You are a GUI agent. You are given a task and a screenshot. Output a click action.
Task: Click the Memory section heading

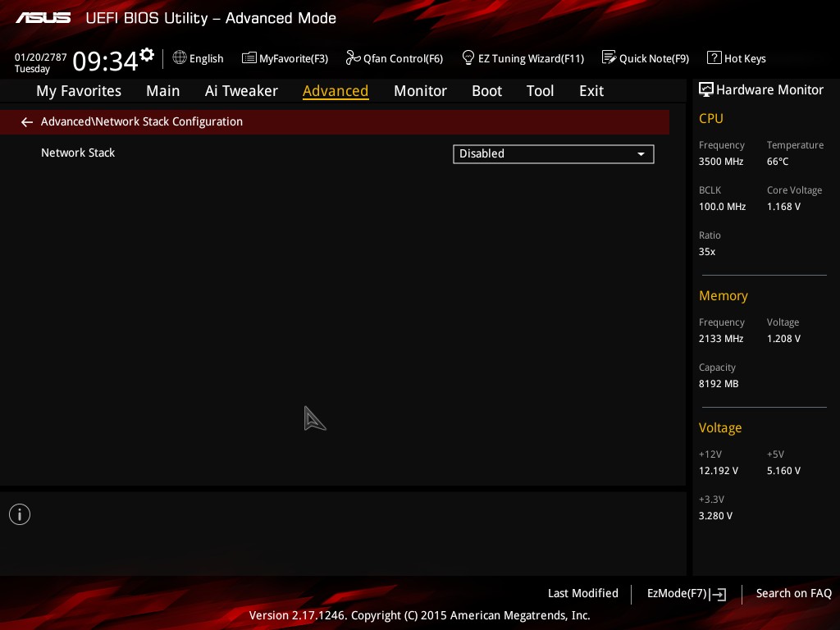[x=724, y=295]
